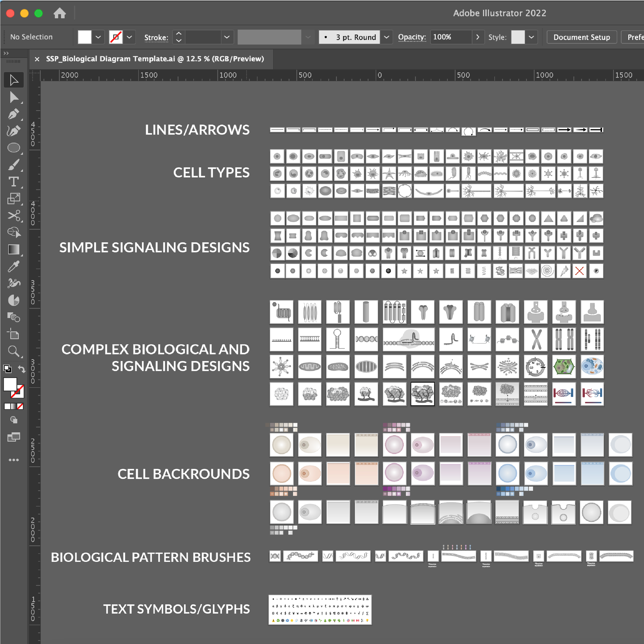
Task: Set fill to Gradient mode button
Action: tap(14, 406)
